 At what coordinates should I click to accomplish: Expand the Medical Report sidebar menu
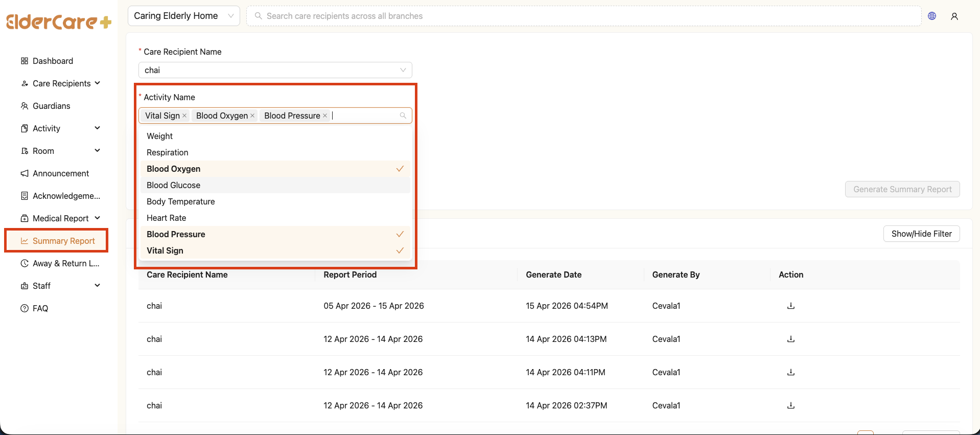coord(60,218)
